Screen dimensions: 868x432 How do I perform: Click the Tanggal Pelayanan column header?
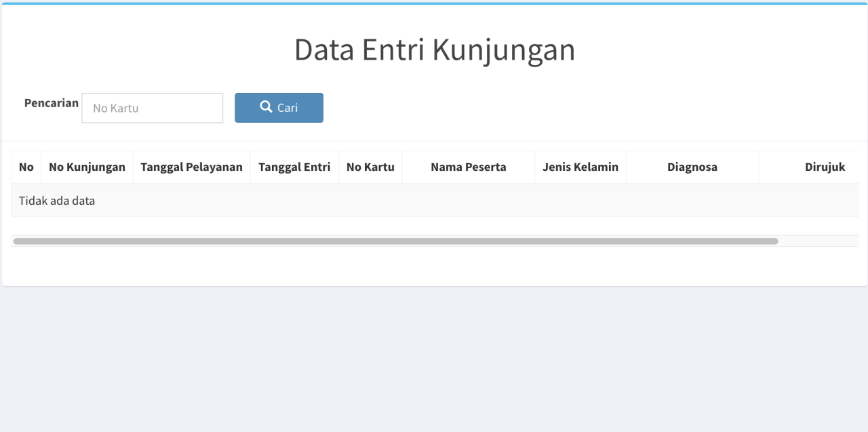click(x=191, y=167)
